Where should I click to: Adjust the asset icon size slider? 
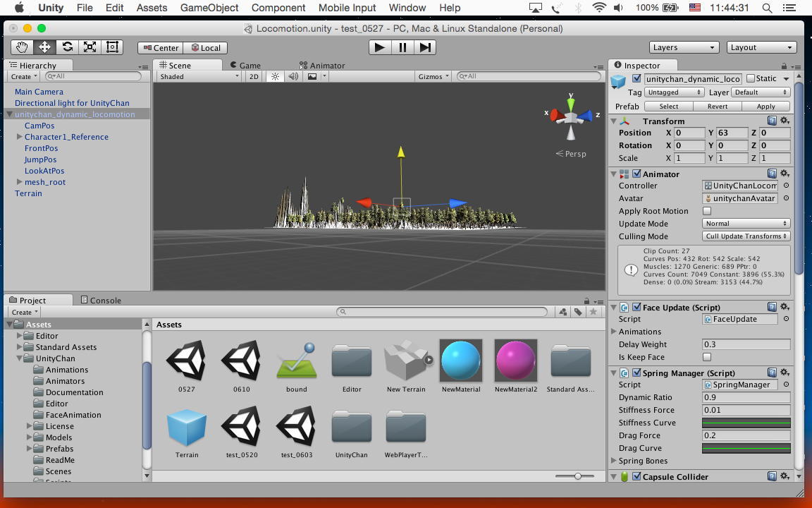[x=577, y=476]
